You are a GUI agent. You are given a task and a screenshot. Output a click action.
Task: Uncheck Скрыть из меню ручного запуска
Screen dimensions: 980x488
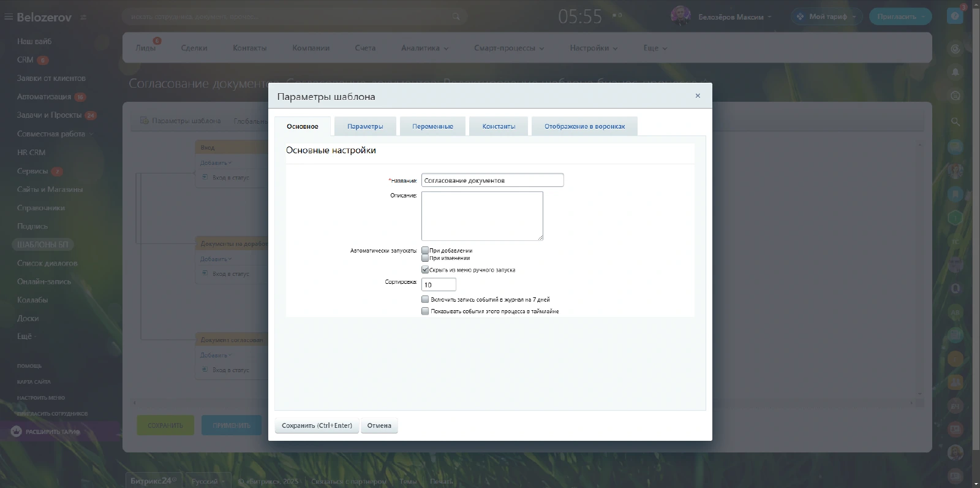tap(425, 270)
